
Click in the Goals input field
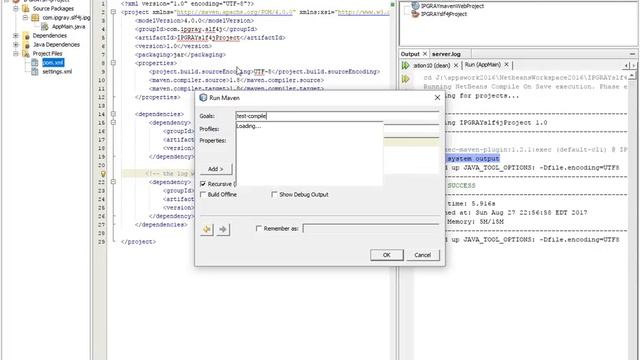point(337,116)
